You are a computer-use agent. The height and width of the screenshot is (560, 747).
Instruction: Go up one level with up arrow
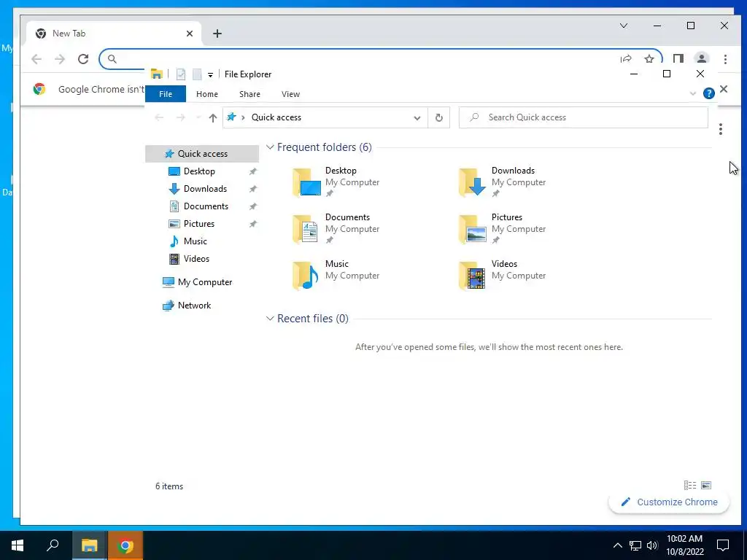(x=212, y=117)
